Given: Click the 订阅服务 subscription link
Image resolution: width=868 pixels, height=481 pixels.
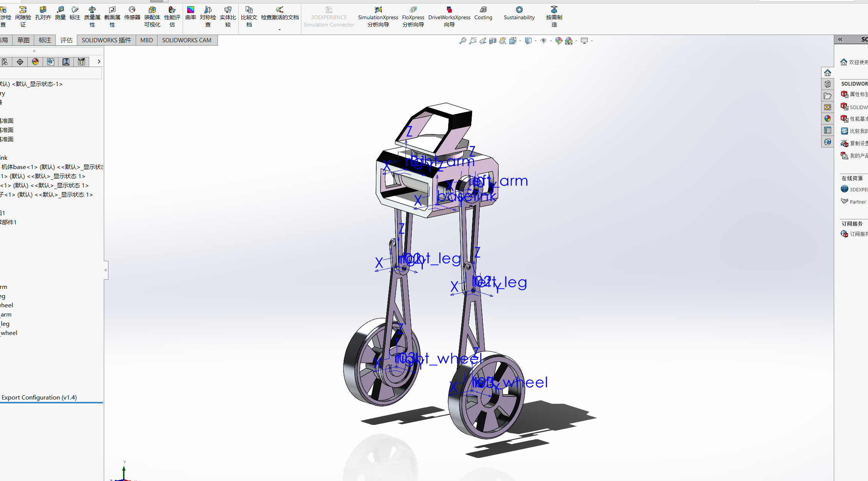Looking at the screenshot, I should 854,234.
